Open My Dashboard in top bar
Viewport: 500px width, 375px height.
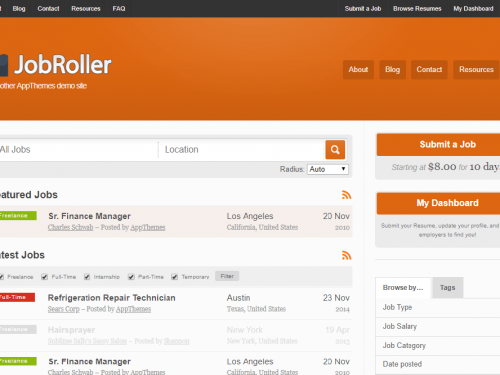pyautogui.click(x=473, y=9)
